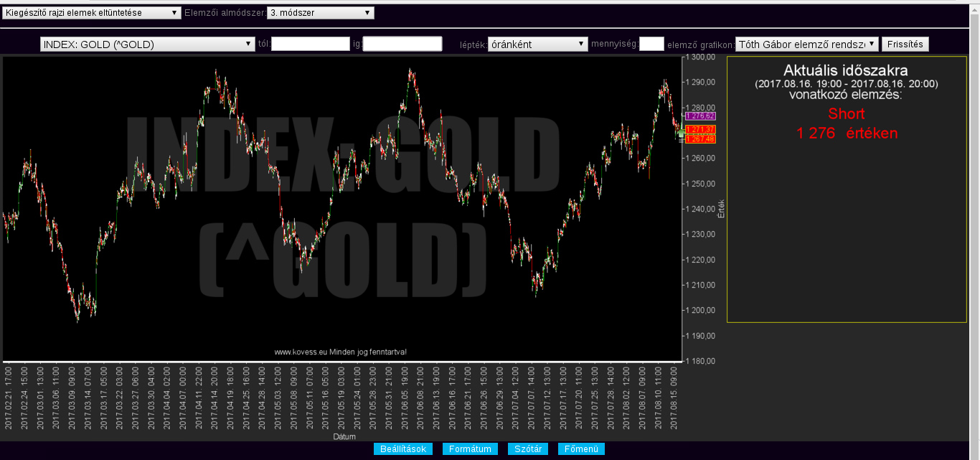Click the www.kovess.eu copyright text on chart
The width and height of the screenshot is (980, 460).
tap(341, 352)
